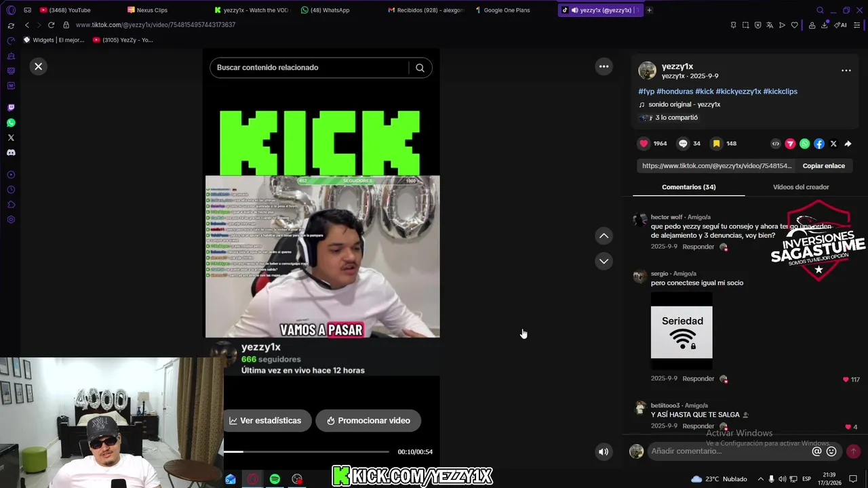This screenshot has height=488, width=868.
Task: Open Discord in the browser sidebar
Action: (11, 152)
